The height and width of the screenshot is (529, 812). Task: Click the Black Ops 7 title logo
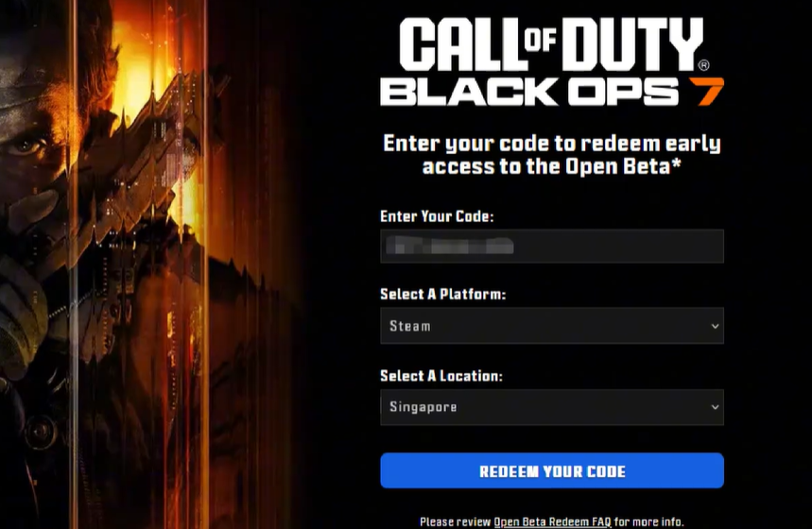click(x=551, y=92)
